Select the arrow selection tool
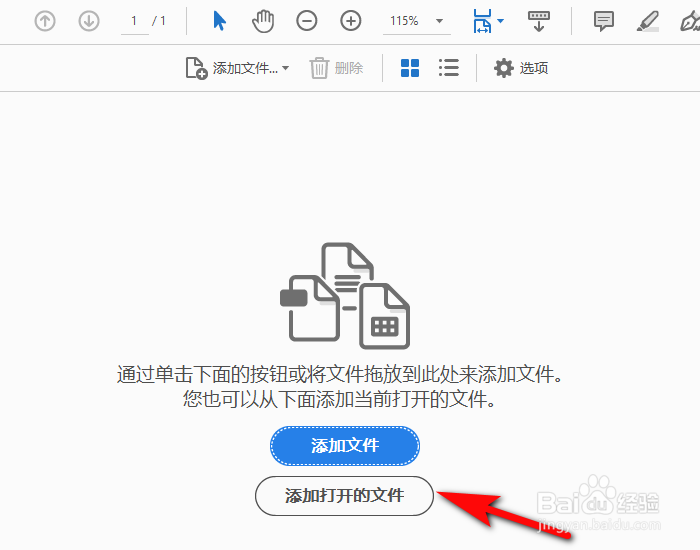Image resolution: width=700 pixels, height=550 pixels. [x=219, y=21]
